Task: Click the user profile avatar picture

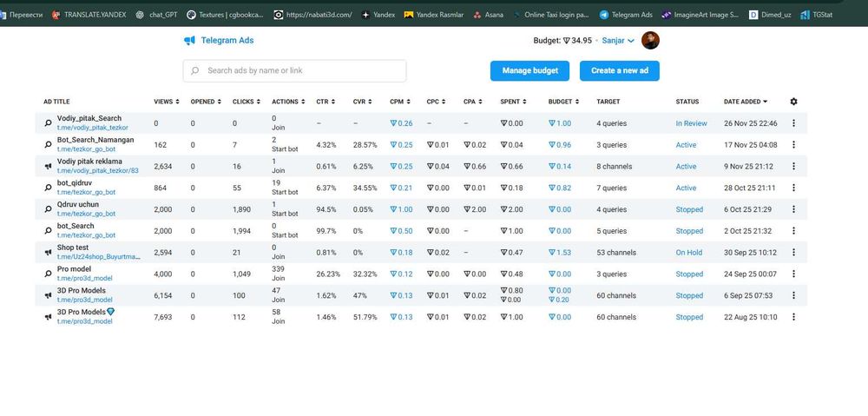Action: coord(650,41)
